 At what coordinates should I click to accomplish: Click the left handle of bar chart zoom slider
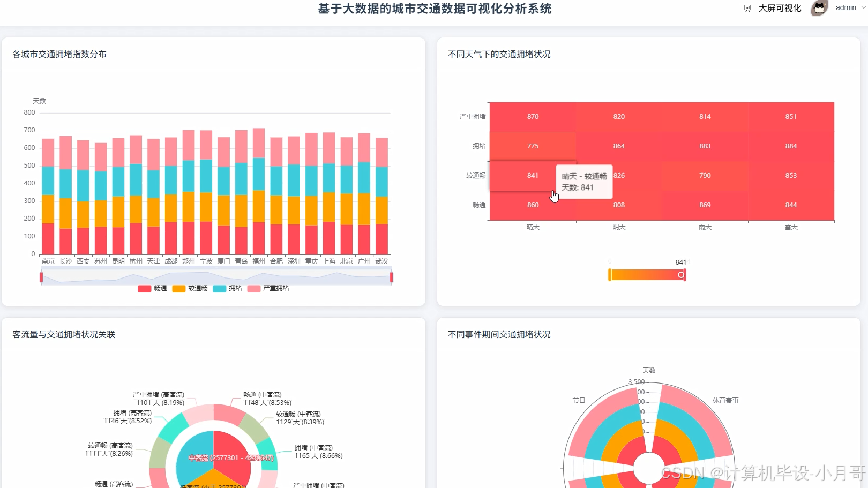coord(41,277)
